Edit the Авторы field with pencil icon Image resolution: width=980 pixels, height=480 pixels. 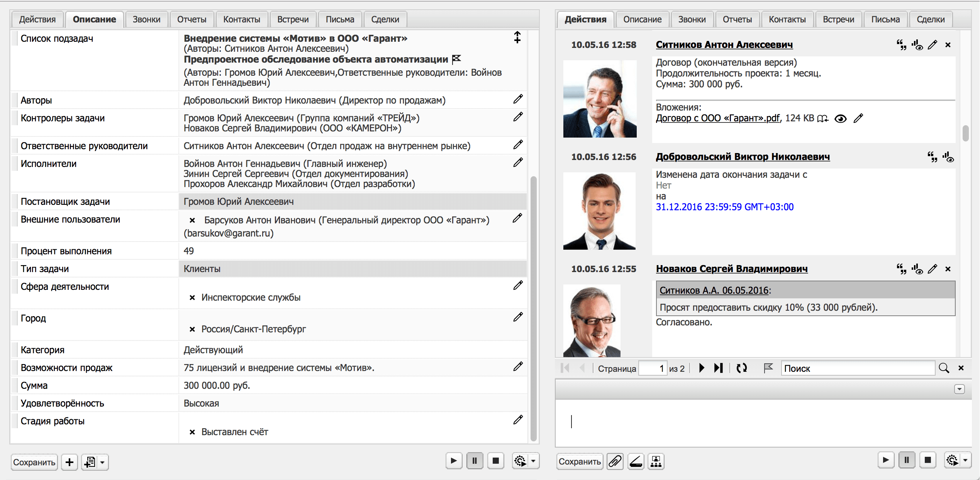[x=518, y=99]
